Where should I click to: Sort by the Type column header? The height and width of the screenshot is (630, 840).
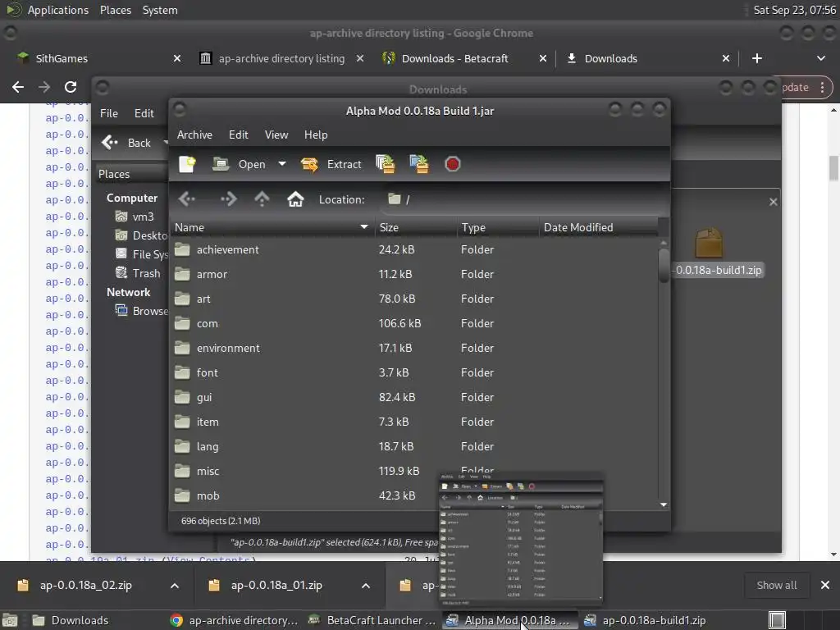click(498, 227)
